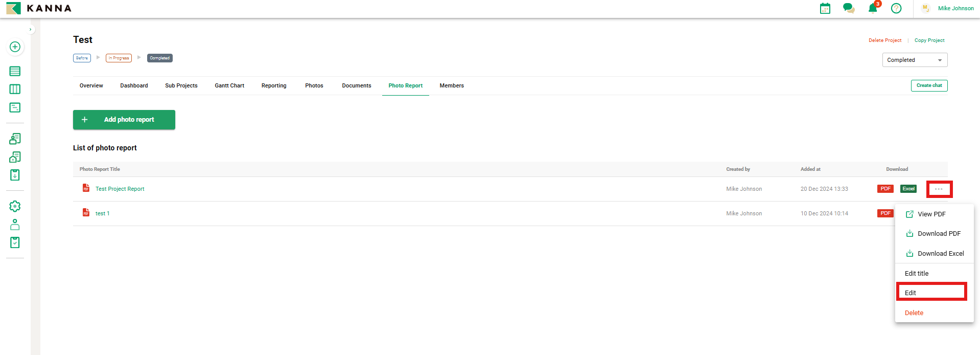
Task: Click the three-dots menu for Test Project Report
Action: click(x=939, y=189)
